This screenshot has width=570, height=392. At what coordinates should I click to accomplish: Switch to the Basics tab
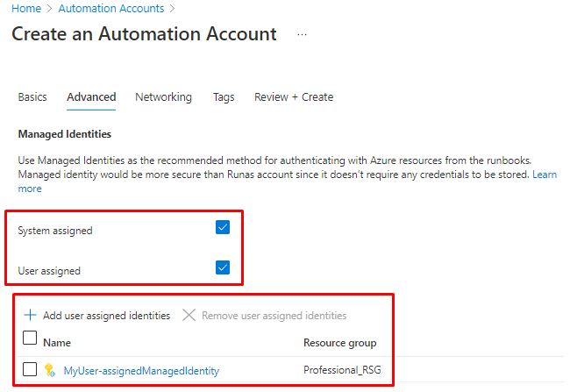pos(32,97)
